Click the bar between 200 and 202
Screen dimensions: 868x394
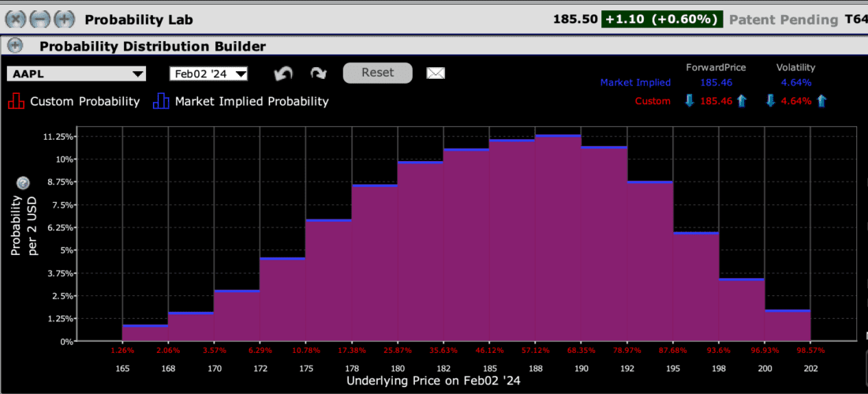[x=788, y=325]
